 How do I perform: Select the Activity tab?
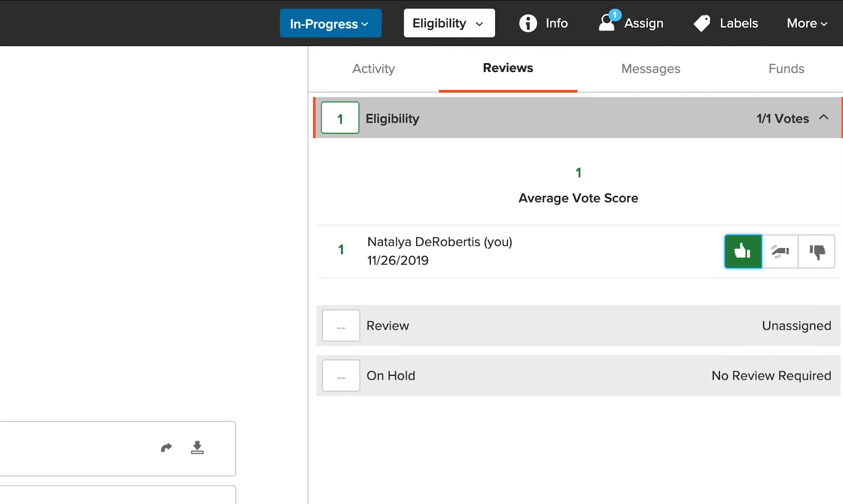click(373, 69)
